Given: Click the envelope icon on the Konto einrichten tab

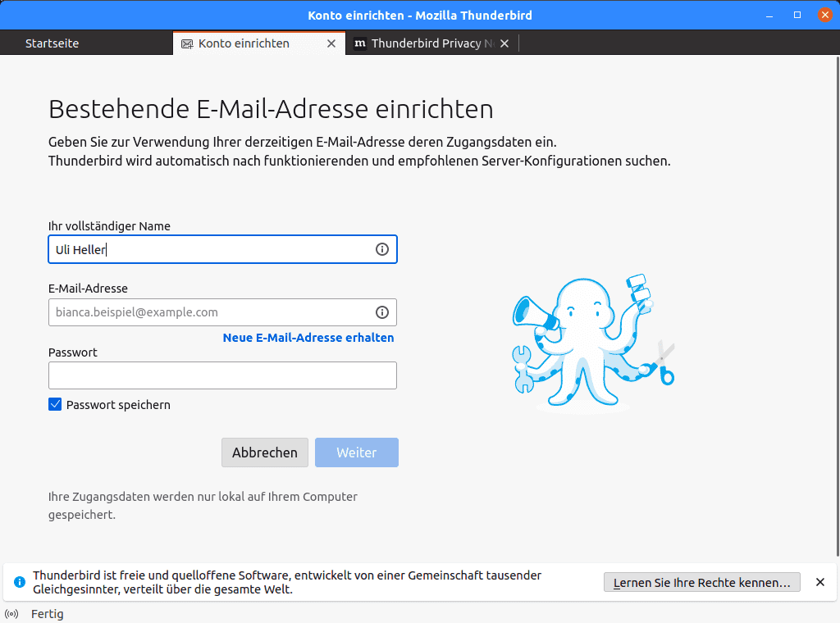Looking at the screenshot, I should click(187, 43).
